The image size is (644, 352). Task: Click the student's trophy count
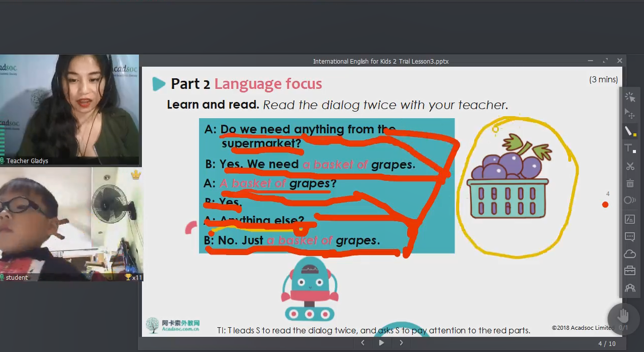133,277
